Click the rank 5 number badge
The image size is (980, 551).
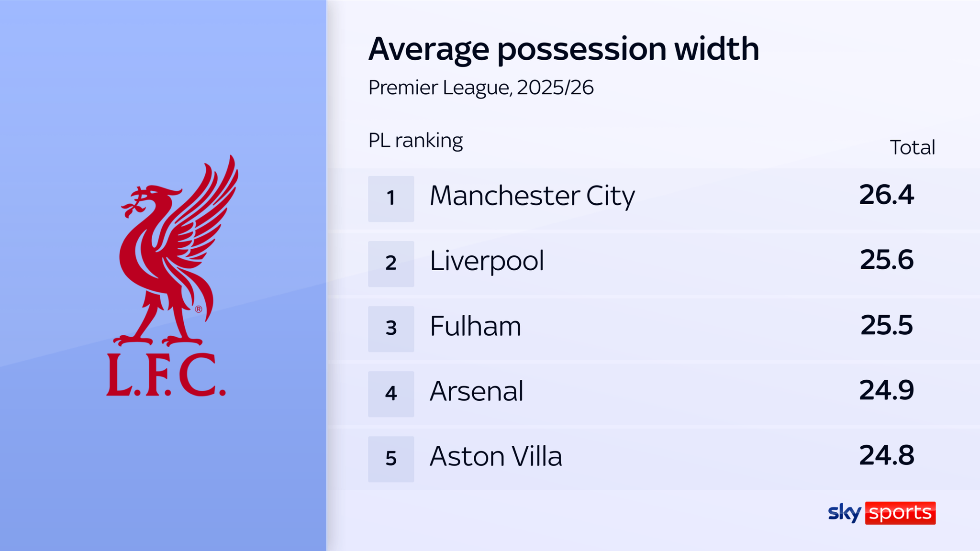[391, 459]
